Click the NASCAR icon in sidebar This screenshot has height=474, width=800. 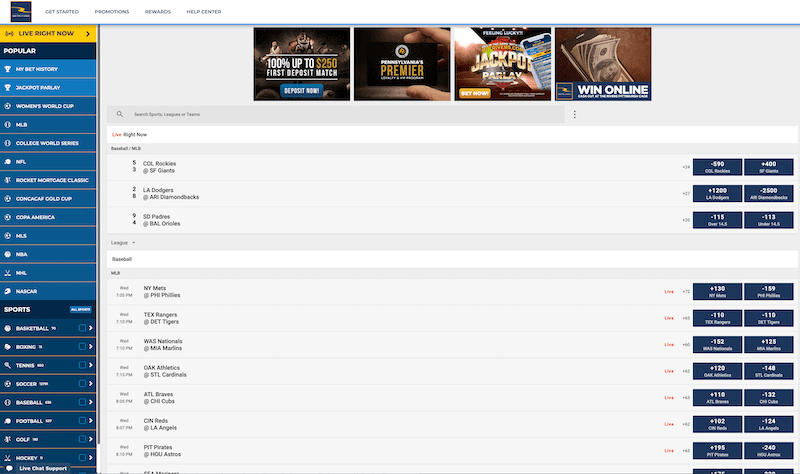pyautogui.click(x=8, y=291)
